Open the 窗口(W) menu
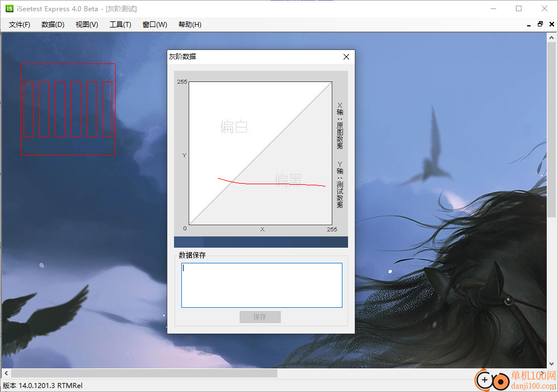 [x=154, y=25]
